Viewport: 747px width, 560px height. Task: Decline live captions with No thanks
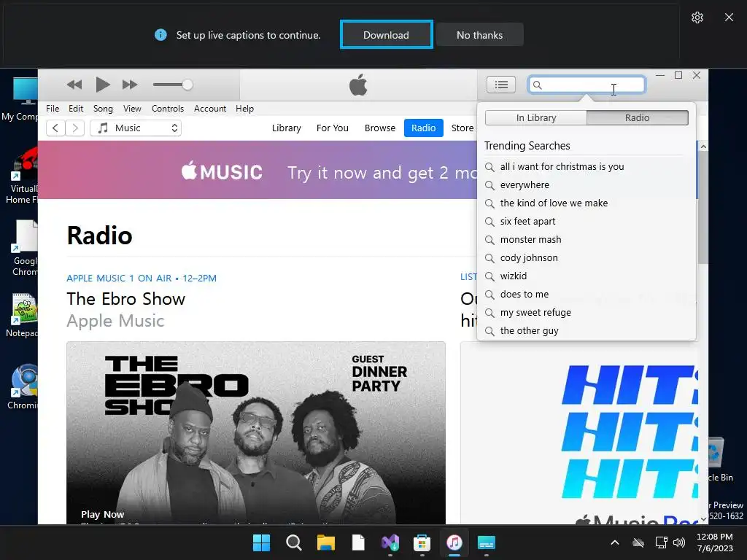480,35
